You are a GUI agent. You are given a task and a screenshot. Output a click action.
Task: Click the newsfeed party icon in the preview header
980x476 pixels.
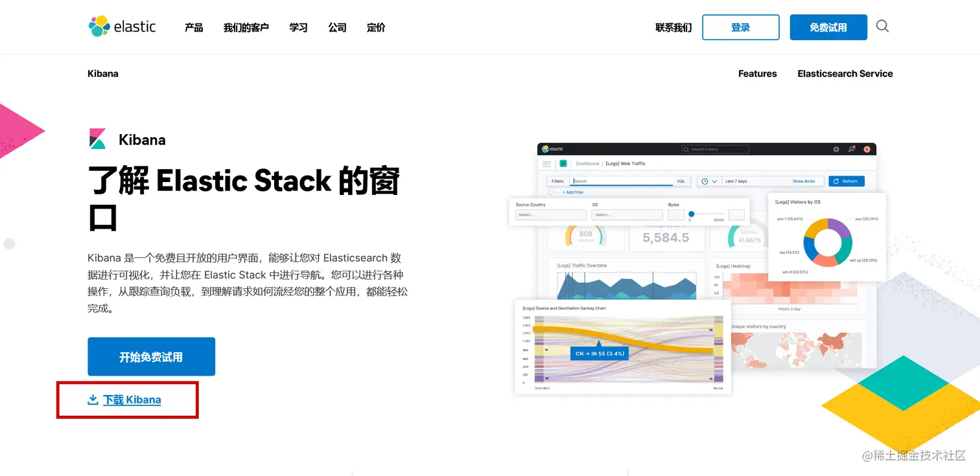tap(852, 149)
